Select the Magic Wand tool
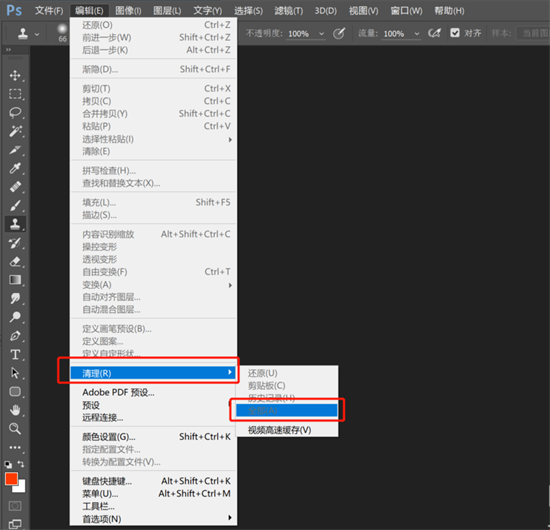Screen dimensions: 550x530 click(15, 131)
